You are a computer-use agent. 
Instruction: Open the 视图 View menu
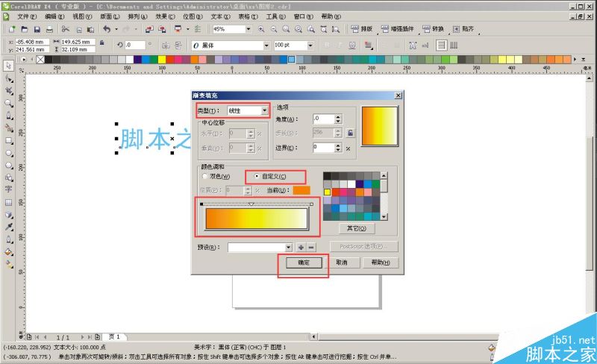click(x=82, y=16)
